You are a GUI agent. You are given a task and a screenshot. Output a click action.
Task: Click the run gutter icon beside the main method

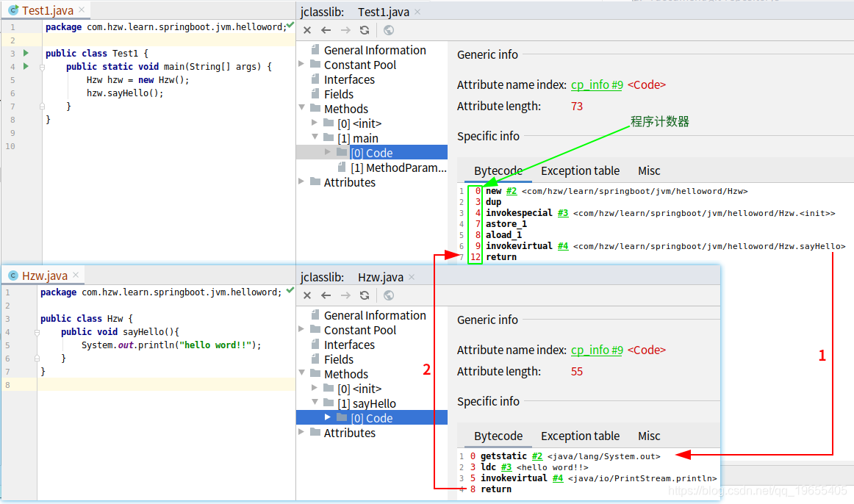pos(26,66)
